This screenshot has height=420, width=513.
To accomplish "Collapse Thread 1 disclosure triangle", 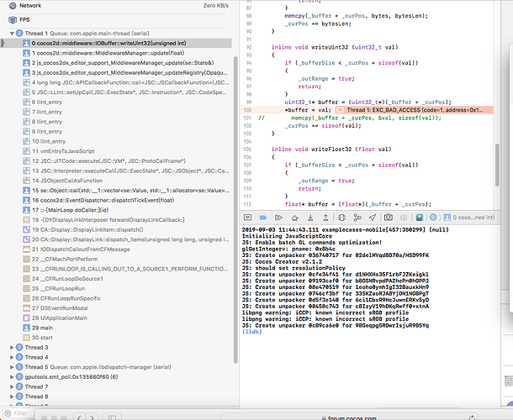I will pos(12,34).
